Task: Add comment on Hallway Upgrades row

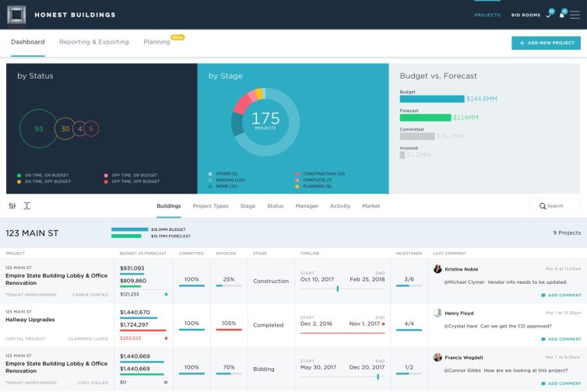Action: pos(561,339)
